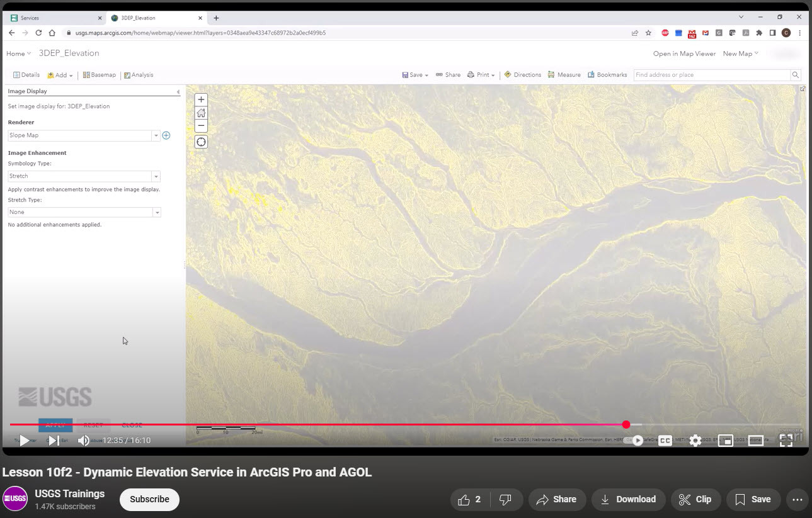Open video player settings gear
This screenshot has width=812, height=518.
(x=695, y=441)
